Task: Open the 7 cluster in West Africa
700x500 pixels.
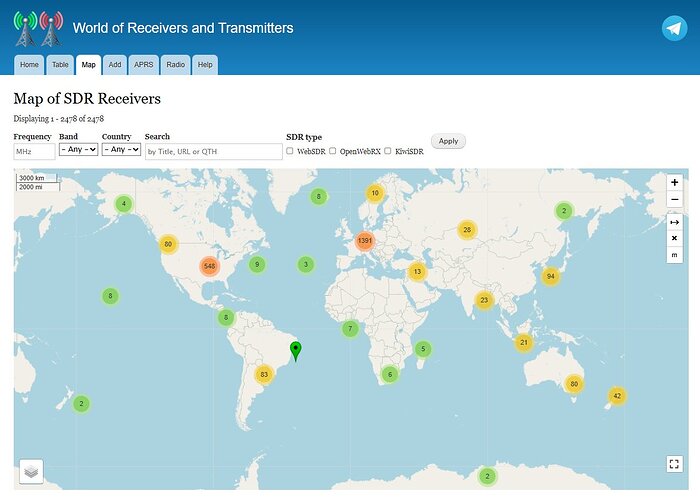Action: (x=350, y=329)
